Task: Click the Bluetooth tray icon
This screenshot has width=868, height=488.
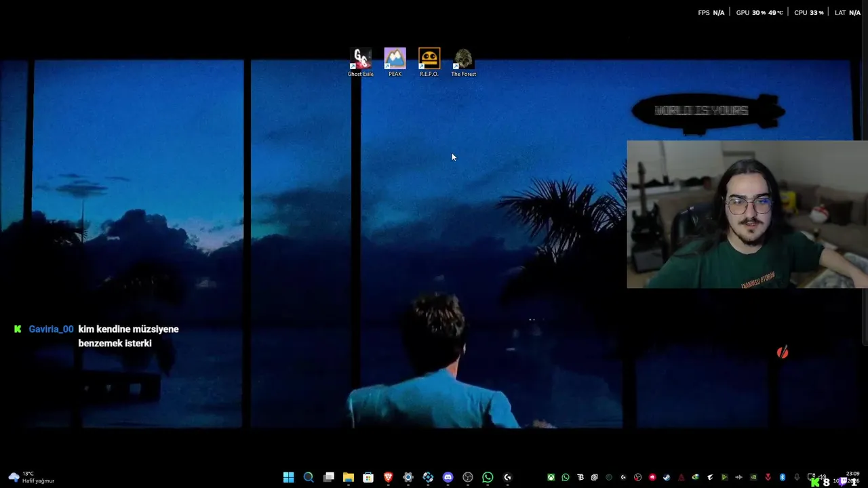Action: 783,477
